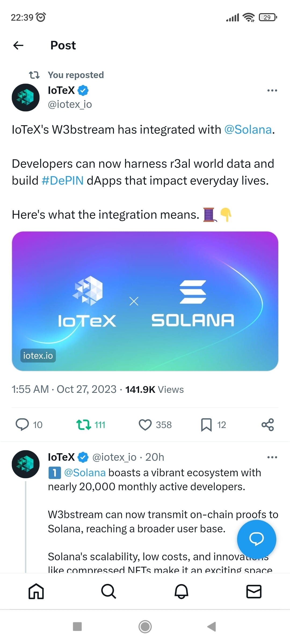290x644 pixels.
Task: Tap the IoTeX profile avatar
Action: click(x=26, y=97)
